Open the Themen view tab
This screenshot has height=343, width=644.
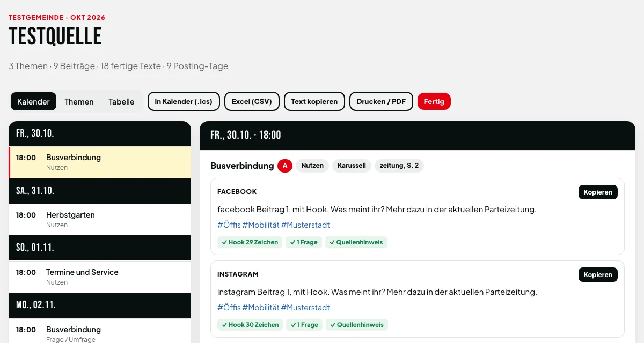(79, 101)
